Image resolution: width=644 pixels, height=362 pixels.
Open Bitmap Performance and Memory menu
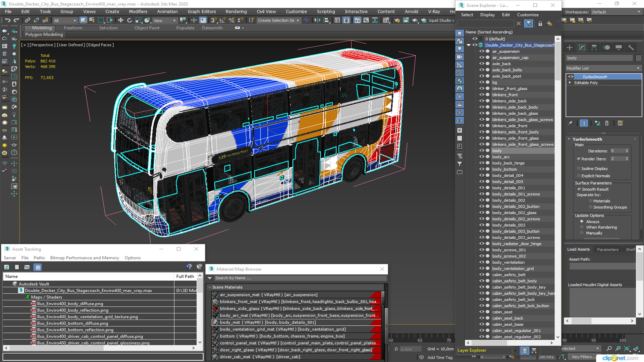pyautogui.click(x=85, y=258)
